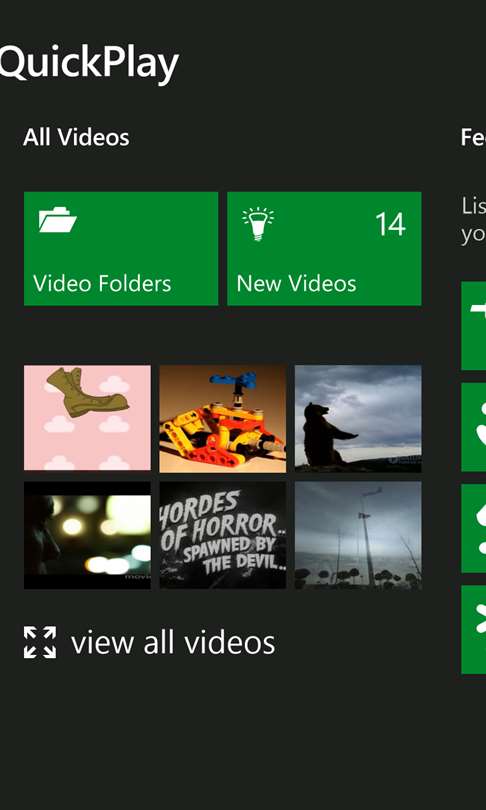Viewport: 486px width, 810px height.
Task: Play the boot on pink clouds video
Action: pyautogui.click(x=87, y=418)
